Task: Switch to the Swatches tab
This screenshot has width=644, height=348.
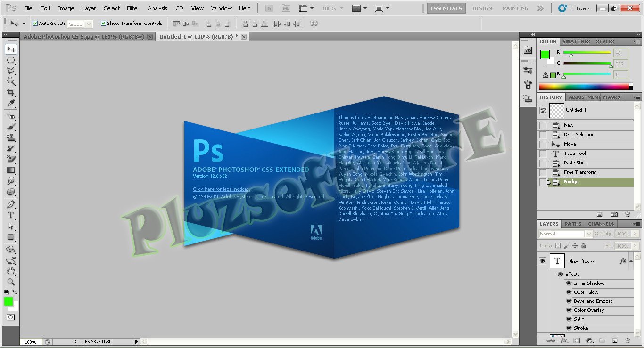Action: click(576, 41)
